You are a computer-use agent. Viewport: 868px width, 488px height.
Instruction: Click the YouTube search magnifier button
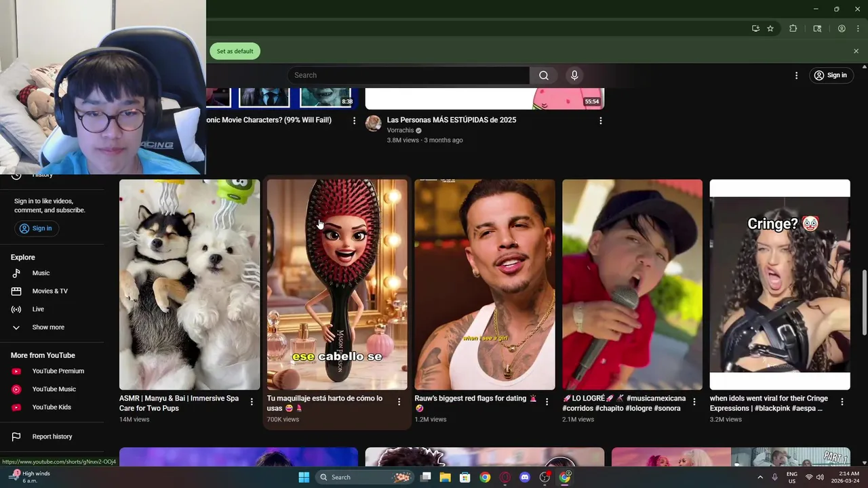click(x=543, y=75)
